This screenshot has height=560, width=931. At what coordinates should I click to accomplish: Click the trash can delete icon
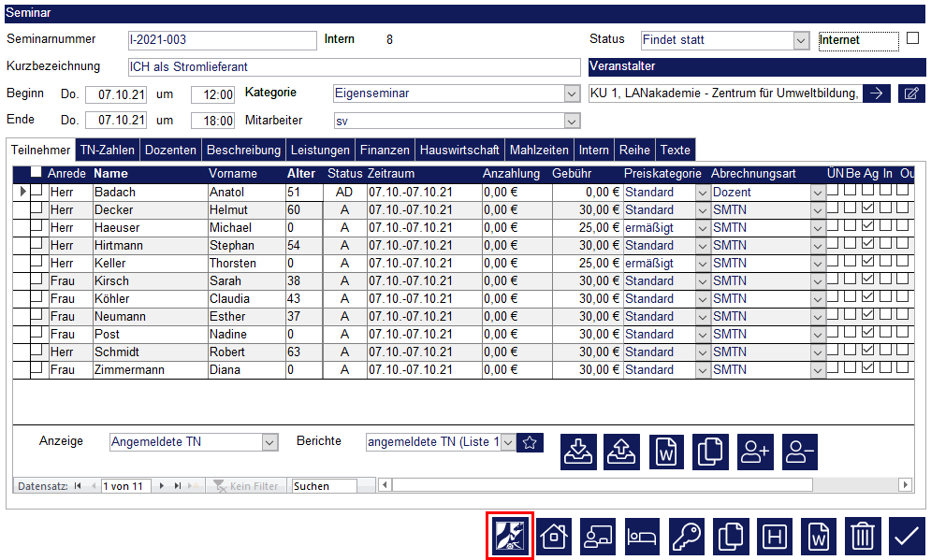coord(862,537)
